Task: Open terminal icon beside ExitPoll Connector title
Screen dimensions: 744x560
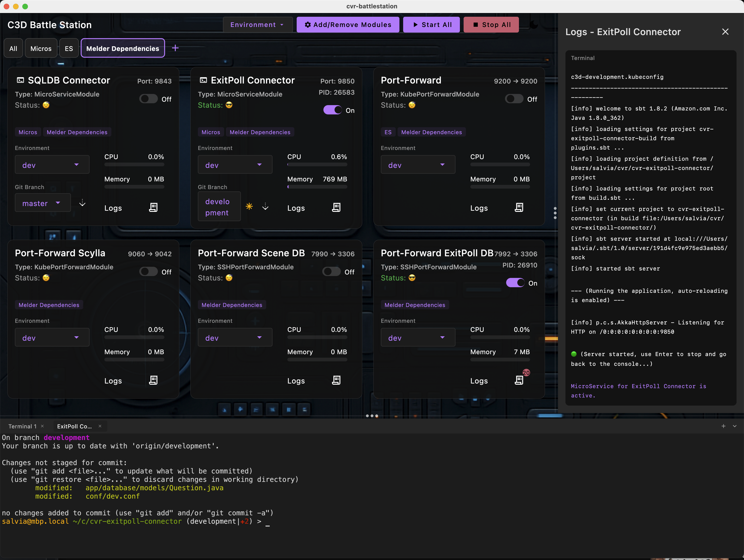Action: (x=203, y=80)
